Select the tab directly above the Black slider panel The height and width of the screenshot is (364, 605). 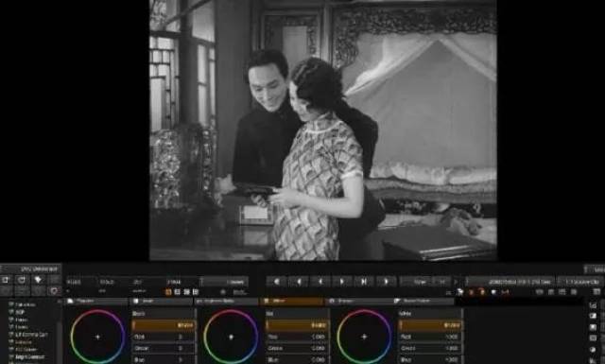point(162,301)
